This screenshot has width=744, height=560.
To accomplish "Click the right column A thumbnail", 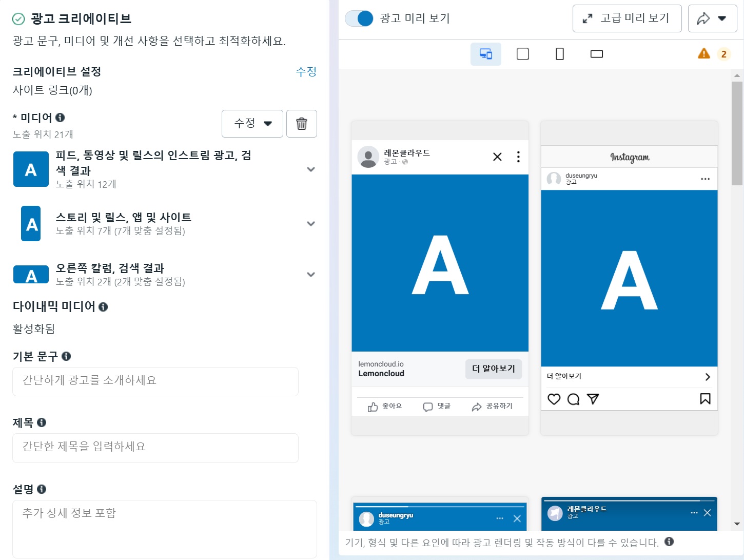I will [31, 275].
